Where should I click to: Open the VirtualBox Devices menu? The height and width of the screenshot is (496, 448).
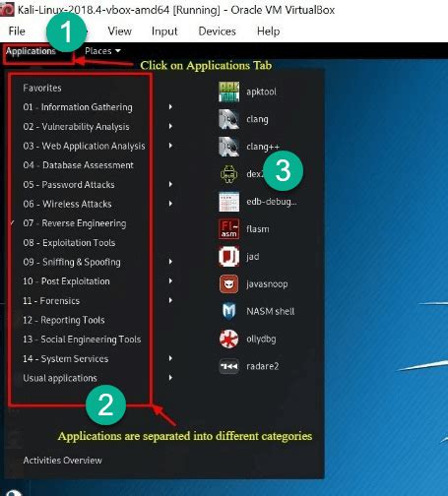pyautogui.click(x=217, y=31)
